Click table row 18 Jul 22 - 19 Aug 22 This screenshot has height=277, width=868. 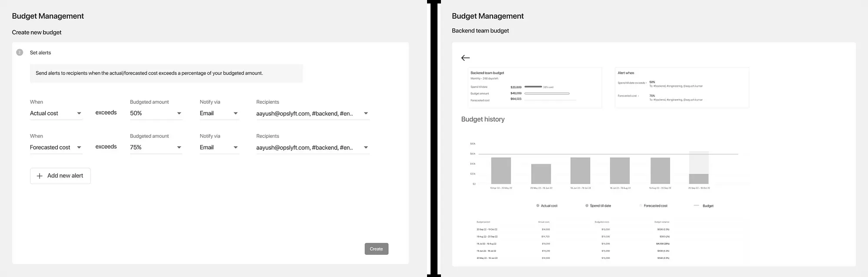pos(573,244)
